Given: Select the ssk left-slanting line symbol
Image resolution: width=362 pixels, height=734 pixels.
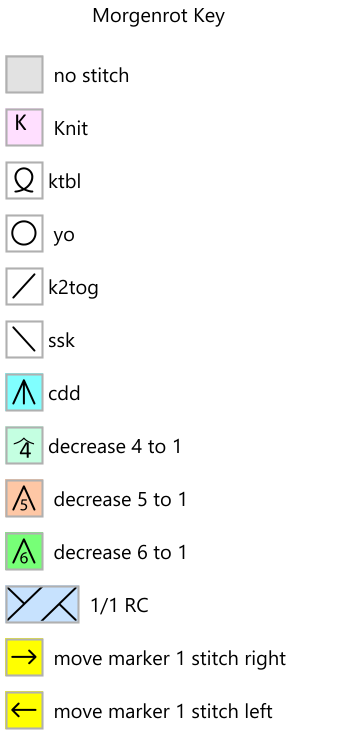Looking at the screenshot, I should click(x=24, y=339).
